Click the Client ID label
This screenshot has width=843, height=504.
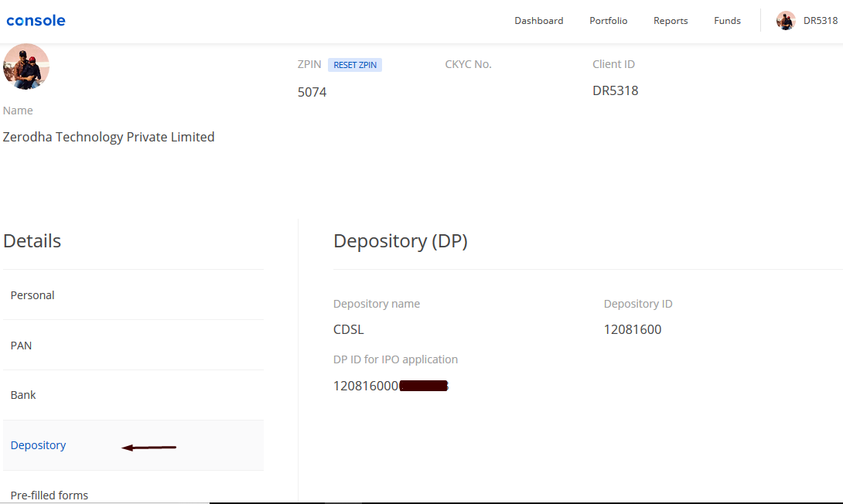pos(613,64)
